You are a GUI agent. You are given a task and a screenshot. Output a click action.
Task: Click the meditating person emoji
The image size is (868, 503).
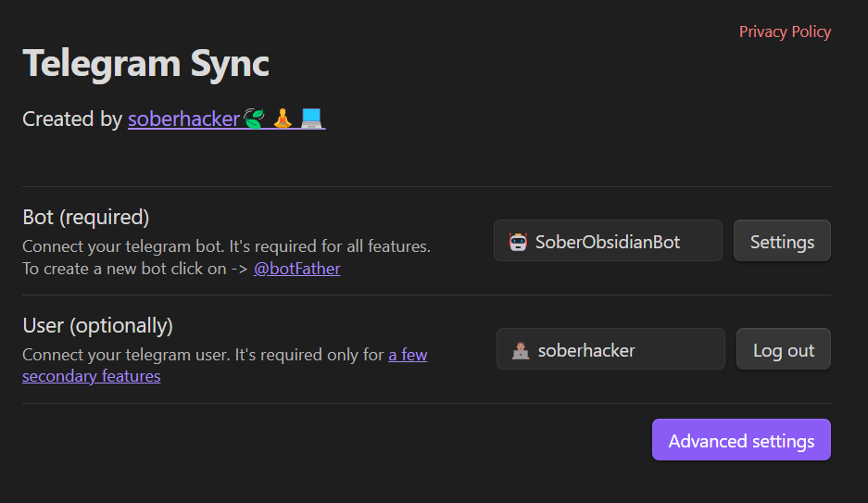pos(283,119)
